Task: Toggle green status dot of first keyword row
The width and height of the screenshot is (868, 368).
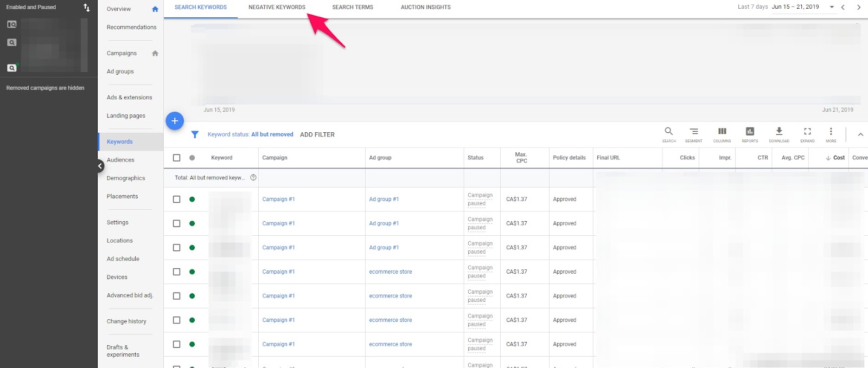Action: 192,199
